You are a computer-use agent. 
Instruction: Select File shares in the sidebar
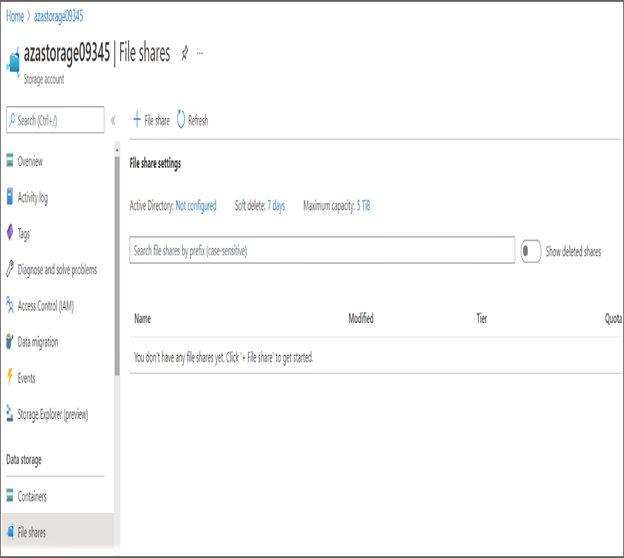point(58,532)
